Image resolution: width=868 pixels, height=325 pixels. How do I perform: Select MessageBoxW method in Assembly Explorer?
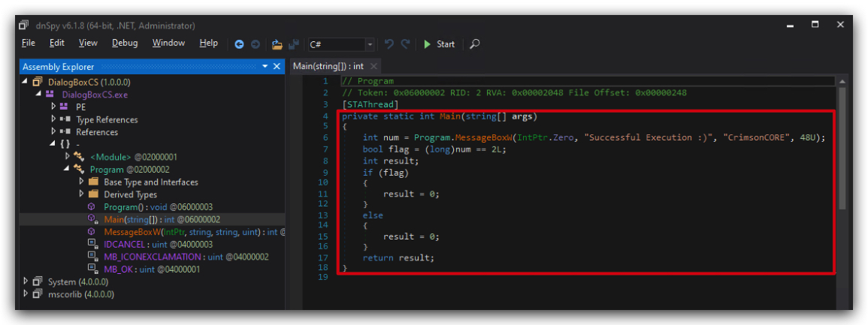[x=195, y=232]
